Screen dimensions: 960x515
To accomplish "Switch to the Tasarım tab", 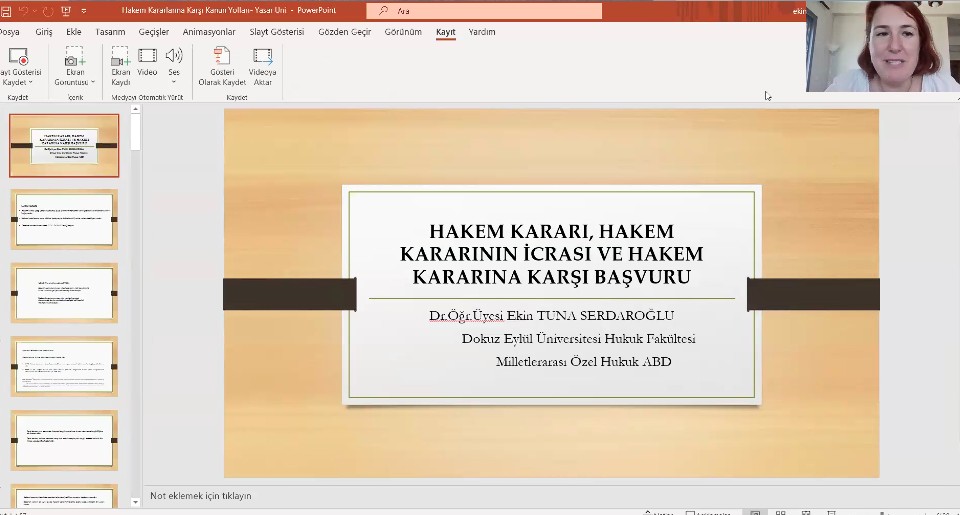I will [x=110, y=32].
